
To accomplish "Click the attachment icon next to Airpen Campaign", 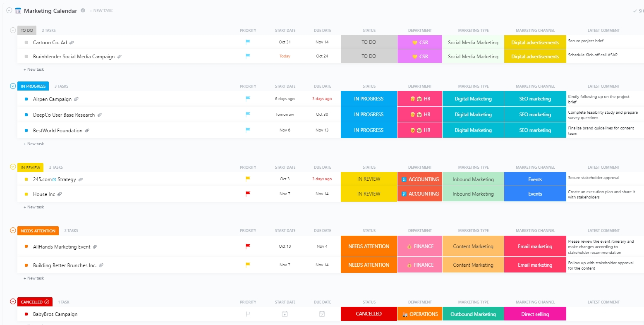I will [x=77, y=99].
